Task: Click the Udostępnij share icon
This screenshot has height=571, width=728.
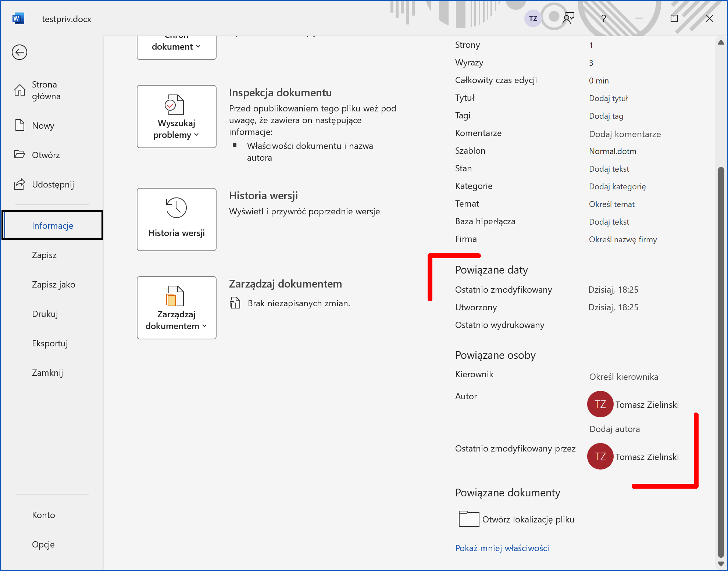Action: point(19,184)
